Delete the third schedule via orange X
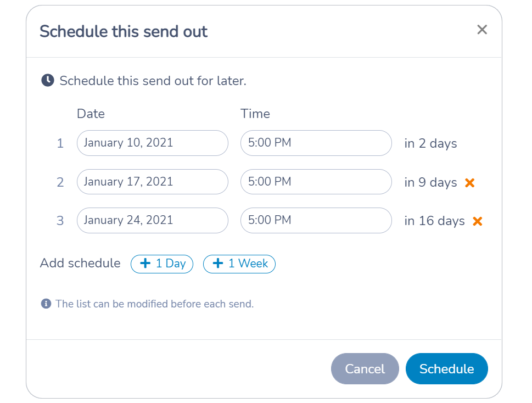 tap(478, 221)
